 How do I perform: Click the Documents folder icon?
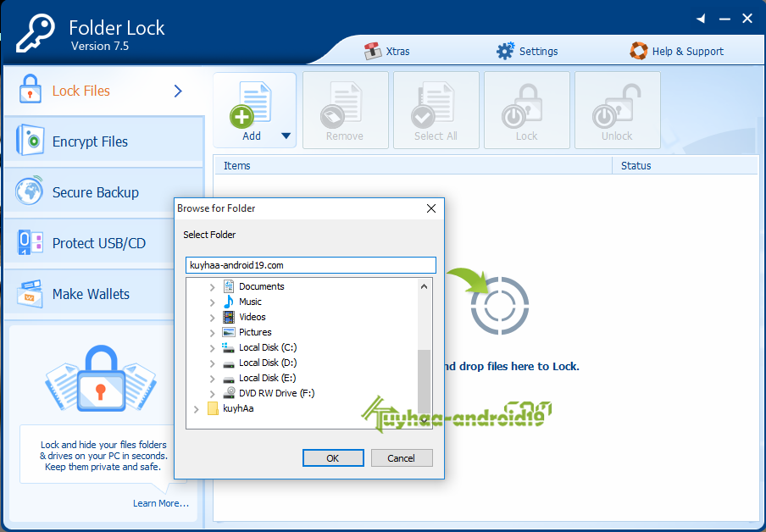228,285
